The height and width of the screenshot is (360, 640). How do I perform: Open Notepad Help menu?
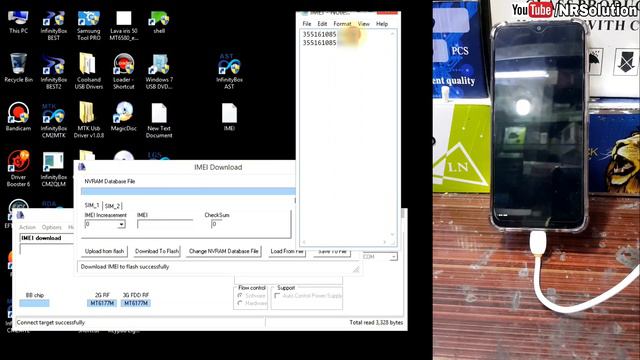coord(382,24)
